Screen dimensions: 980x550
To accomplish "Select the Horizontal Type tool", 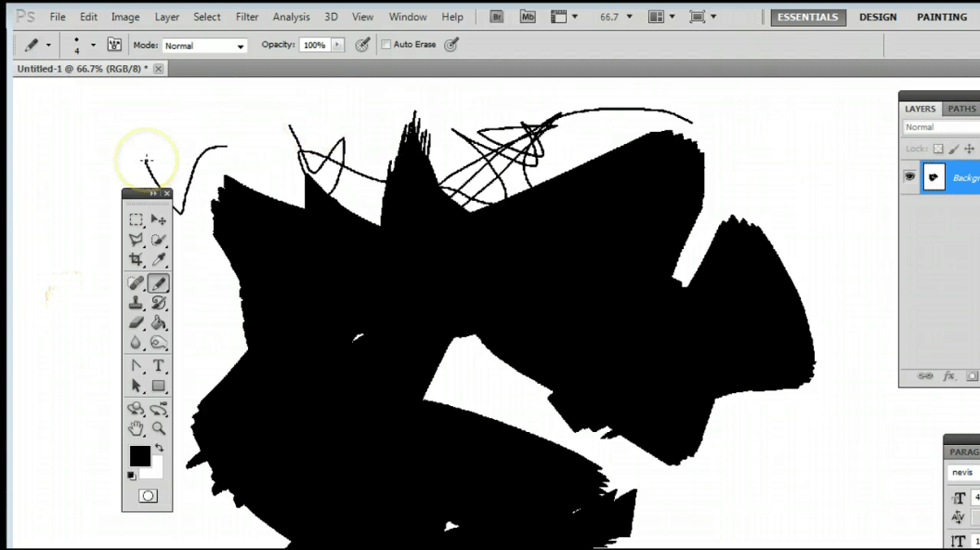I will [x=159, y=366].
